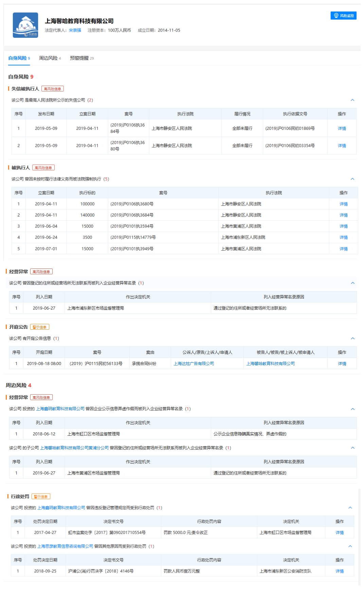Screen dimensions: 364x589
Task: Switch to the 自身风险 tab
Action: pyautogui.click(x=19, y=58)
